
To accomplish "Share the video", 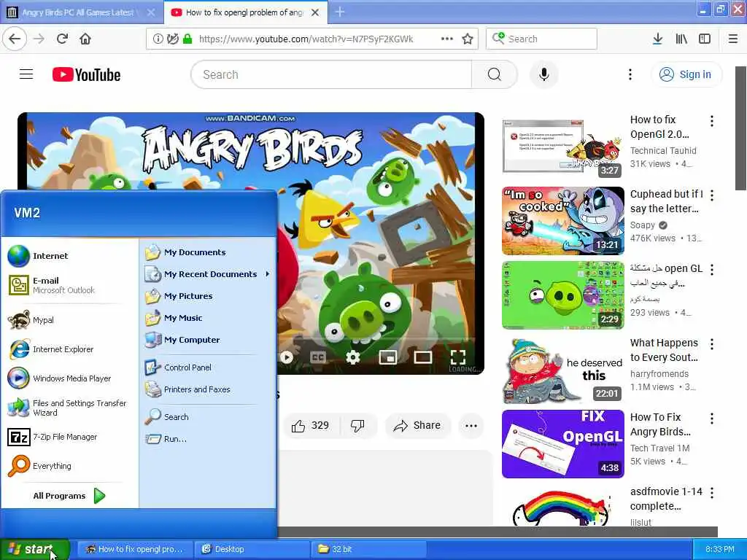I will [417, 426].
